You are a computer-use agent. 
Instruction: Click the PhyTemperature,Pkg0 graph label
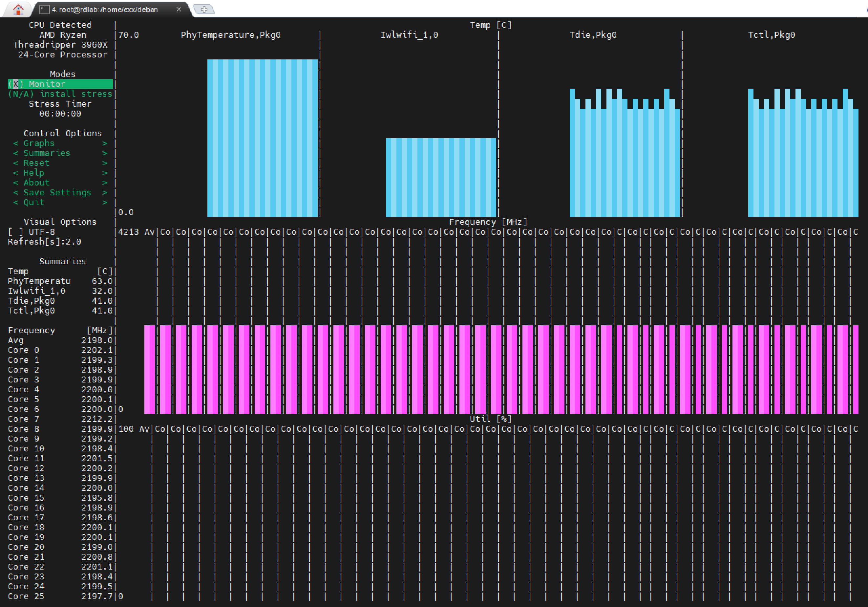(231, 35)
